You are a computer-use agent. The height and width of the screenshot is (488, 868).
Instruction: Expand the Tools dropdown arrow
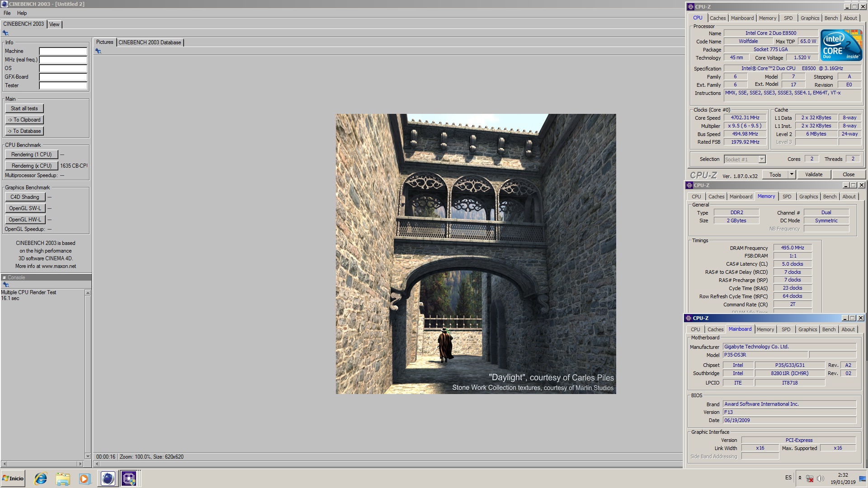792,174
